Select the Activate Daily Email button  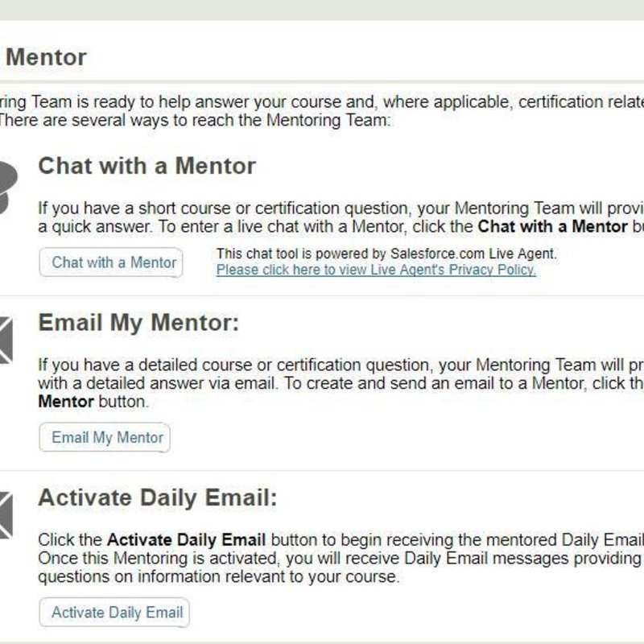click(x=114, y=613)
